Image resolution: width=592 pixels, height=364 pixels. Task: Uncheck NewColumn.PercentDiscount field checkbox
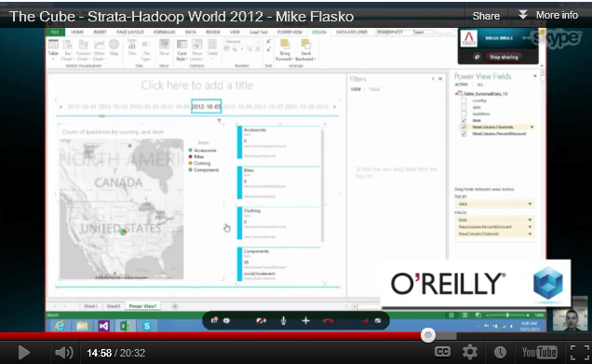(x=464, y=134)
